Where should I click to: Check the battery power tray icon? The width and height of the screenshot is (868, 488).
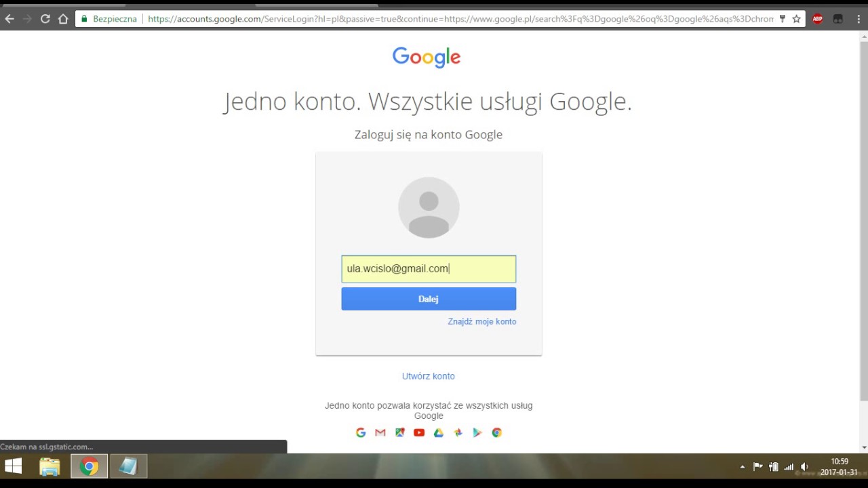coord(774,466)
